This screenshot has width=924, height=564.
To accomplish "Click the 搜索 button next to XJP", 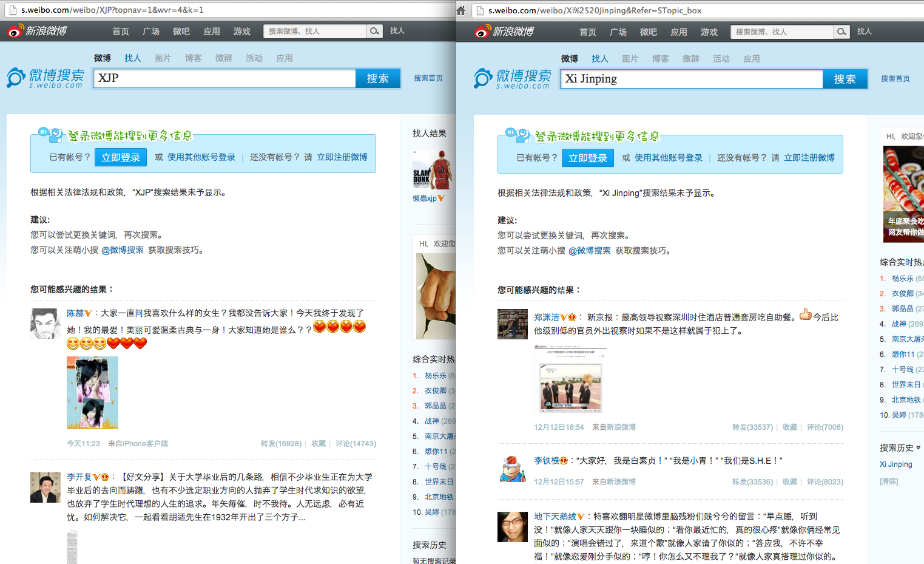I will pos(377,78).
